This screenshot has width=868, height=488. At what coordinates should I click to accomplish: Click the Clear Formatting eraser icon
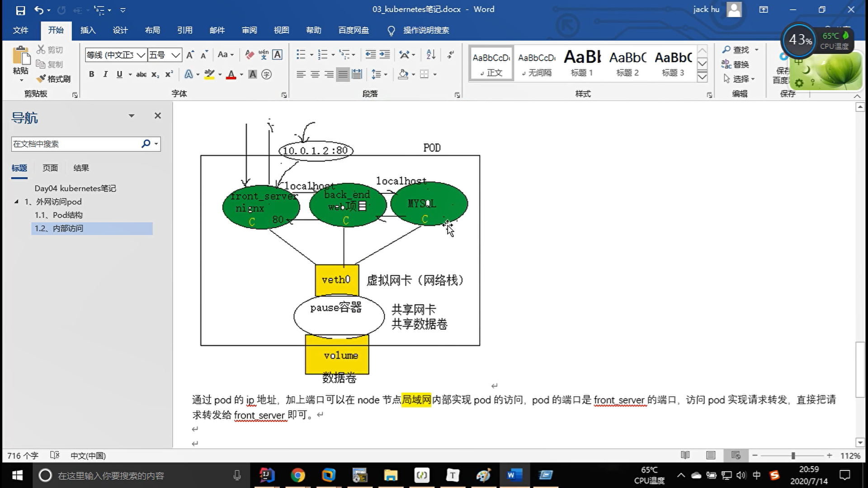pos(249,55)
